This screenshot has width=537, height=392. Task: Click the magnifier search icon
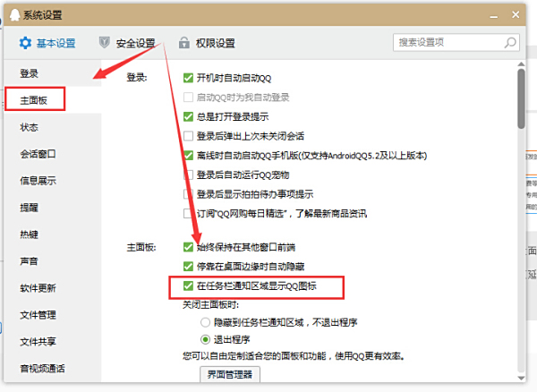click(510, 43)
